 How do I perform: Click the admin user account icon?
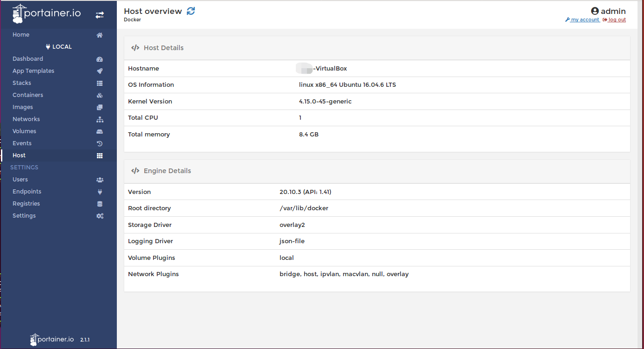[595, 10]
